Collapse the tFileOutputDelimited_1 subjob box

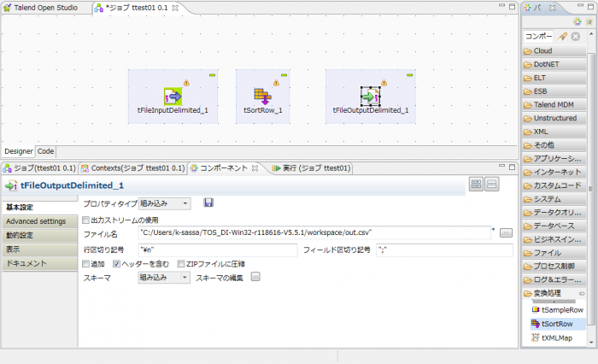click(409, 75)
